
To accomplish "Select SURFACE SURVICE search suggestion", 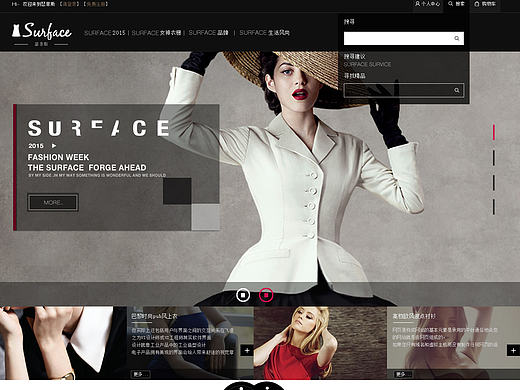I will click(x=367, y=64).
